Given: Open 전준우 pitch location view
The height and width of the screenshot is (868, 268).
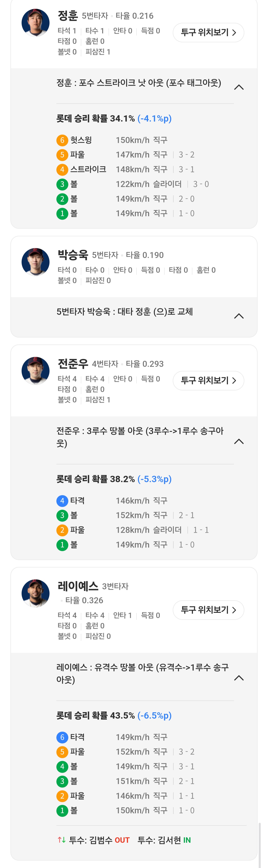Looking at the screenshot, I should (208, 380).
